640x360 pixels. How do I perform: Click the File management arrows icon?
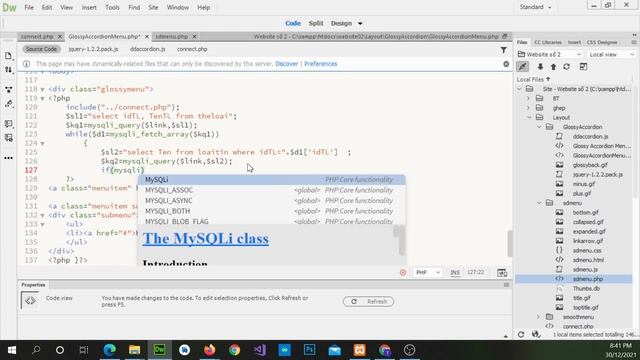(8, 70)
